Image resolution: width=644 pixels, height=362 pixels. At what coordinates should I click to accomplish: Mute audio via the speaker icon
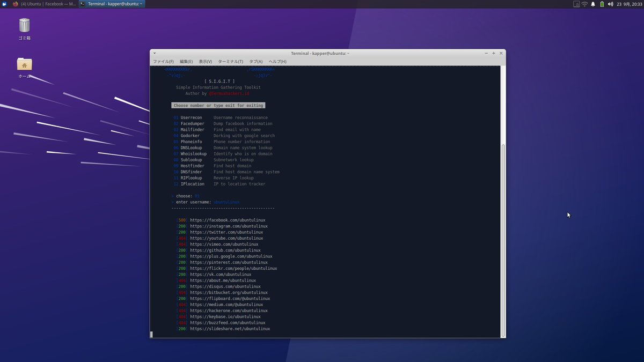click(x=611, y=4)
